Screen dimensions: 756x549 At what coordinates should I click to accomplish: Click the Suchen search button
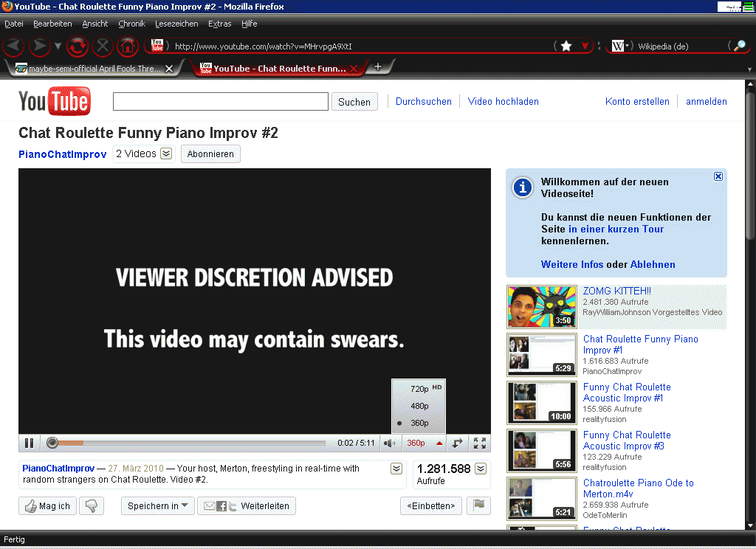(x=354, y=102)
